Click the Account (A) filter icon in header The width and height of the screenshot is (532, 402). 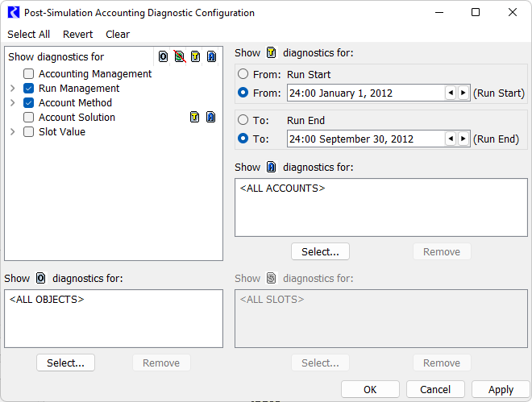[211, 56]
